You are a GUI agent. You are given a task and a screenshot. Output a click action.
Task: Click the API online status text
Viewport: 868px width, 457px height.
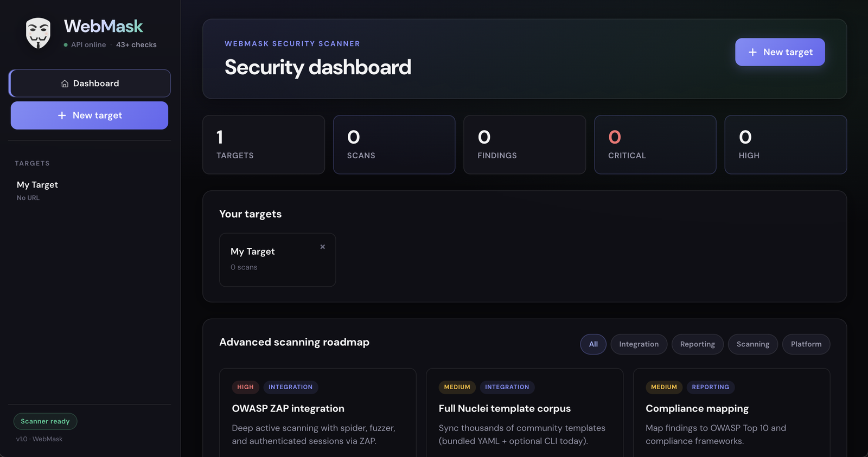[88, 45]
